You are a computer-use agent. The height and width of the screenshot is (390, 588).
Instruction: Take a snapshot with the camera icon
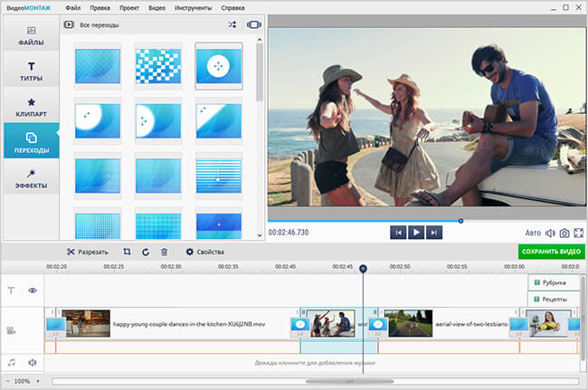[x=564, y=233]
